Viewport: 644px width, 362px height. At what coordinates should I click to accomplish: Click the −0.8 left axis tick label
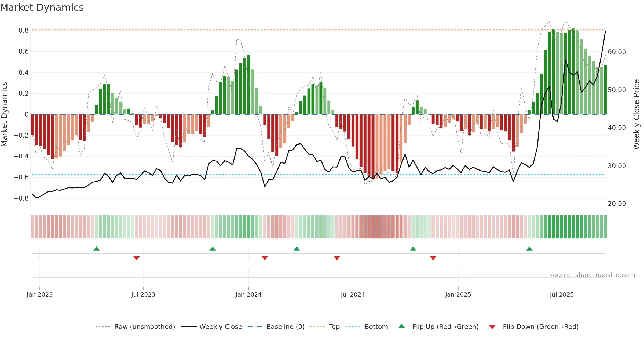(x=21, y=198)
